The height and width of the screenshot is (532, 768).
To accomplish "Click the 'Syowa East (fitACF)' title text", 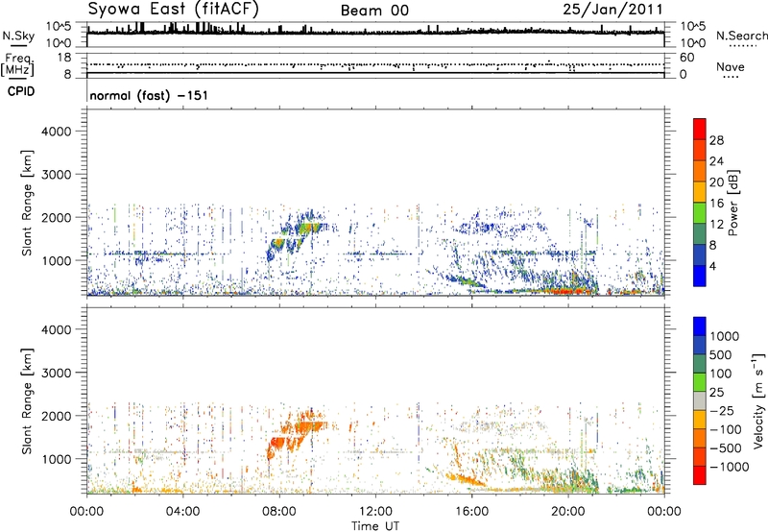I will pyautogui.click(x=174, y=9).
